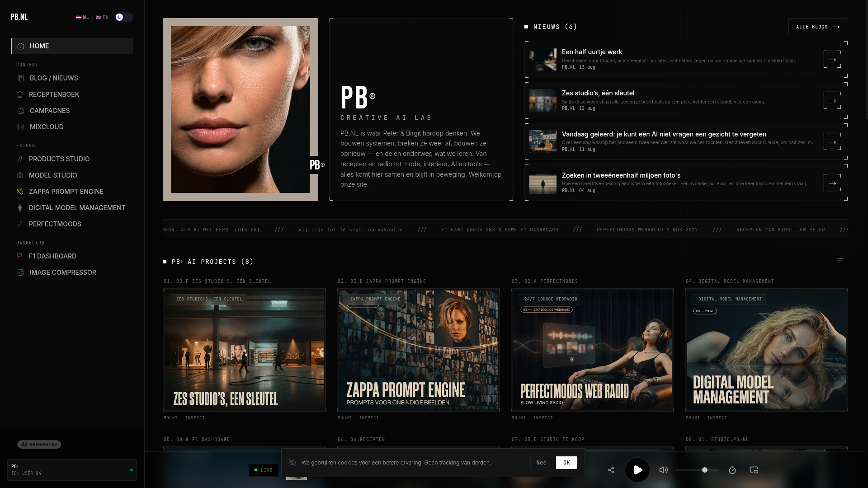Click MOUNT under Digital Model Management card
The height and width of the screenshot is (488, 868).
693,418
